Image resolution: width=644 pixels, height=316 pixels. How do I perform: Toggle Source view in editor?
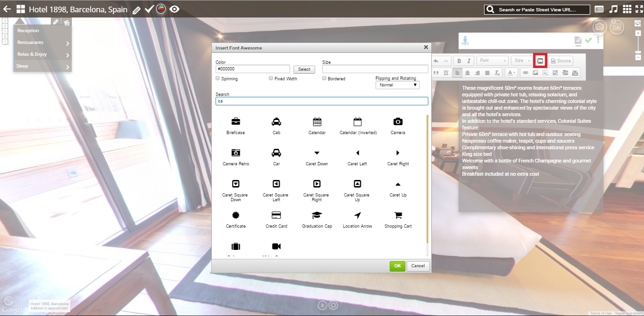560,61
